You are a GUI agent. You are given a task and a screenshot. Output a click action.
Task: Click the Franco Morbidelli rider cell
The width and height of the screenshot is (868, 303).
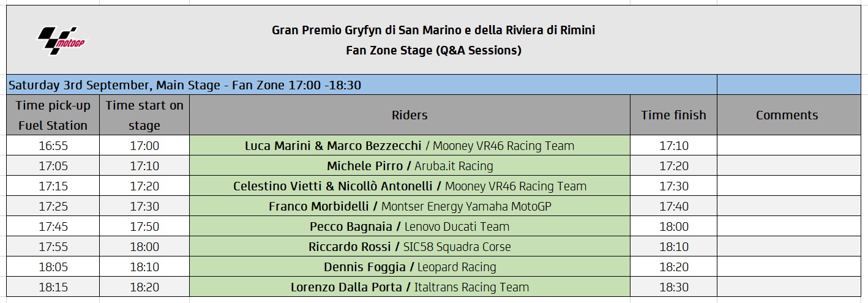click(410, 206)
